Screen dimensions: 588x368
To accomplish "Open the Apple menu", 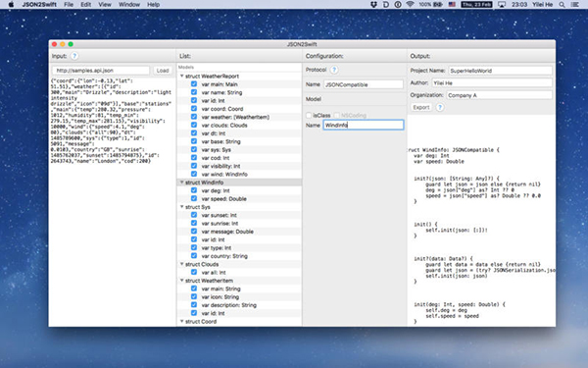I will 11,5.
